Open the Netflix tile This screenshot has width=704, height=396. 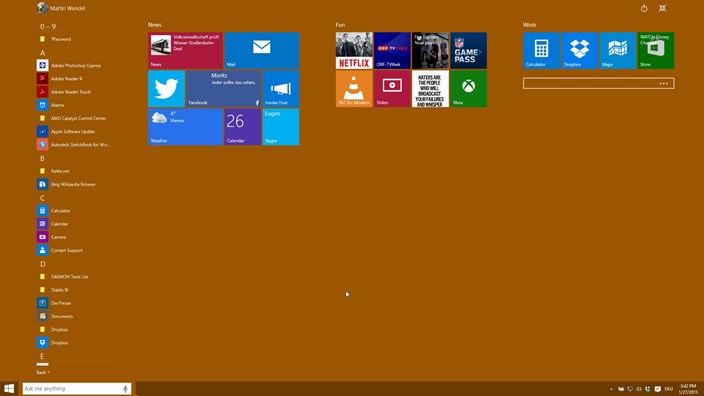pyautogui.click(x=354, y=50)
